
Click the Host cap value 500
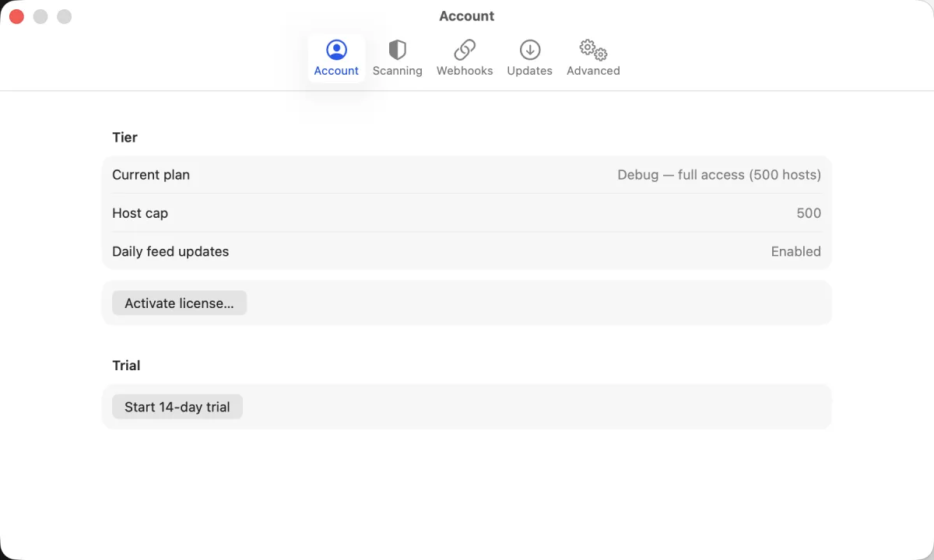pyautogui.click(x=809, y=212)
